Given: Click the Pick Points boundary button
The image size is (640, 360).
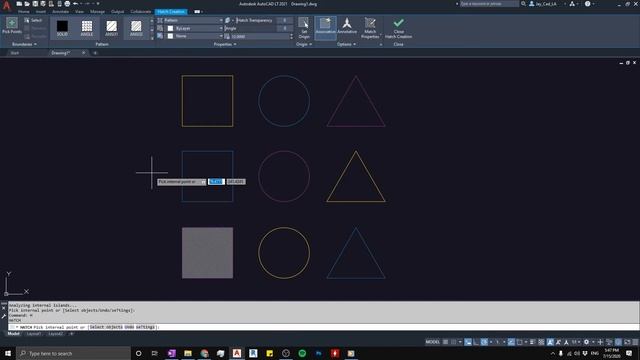Looking at the screenshot, I should (x=12, y=26).
